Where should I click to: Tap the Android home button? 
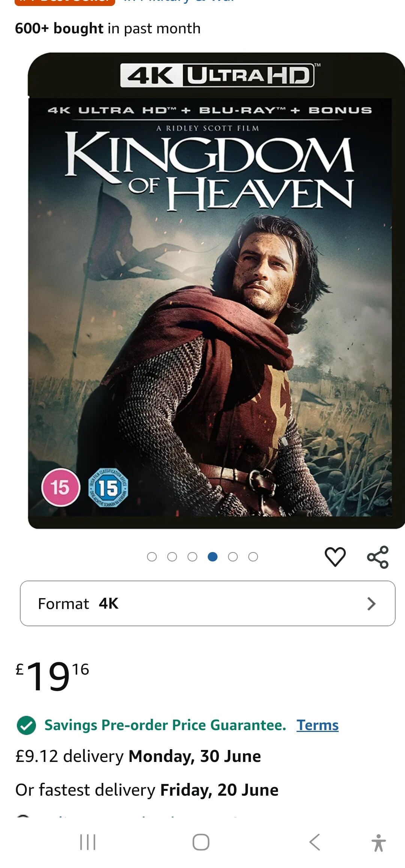[201, 842]
